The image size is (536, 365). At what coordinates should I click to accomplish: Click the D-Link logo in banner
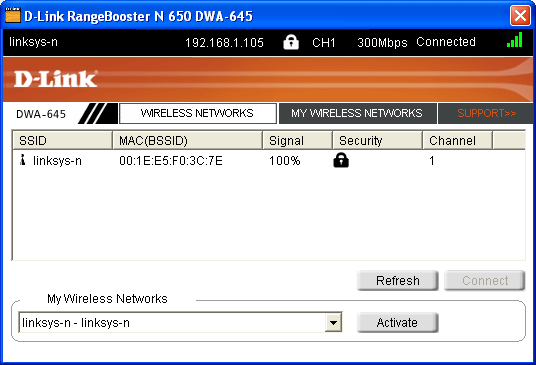coord(56,79)
